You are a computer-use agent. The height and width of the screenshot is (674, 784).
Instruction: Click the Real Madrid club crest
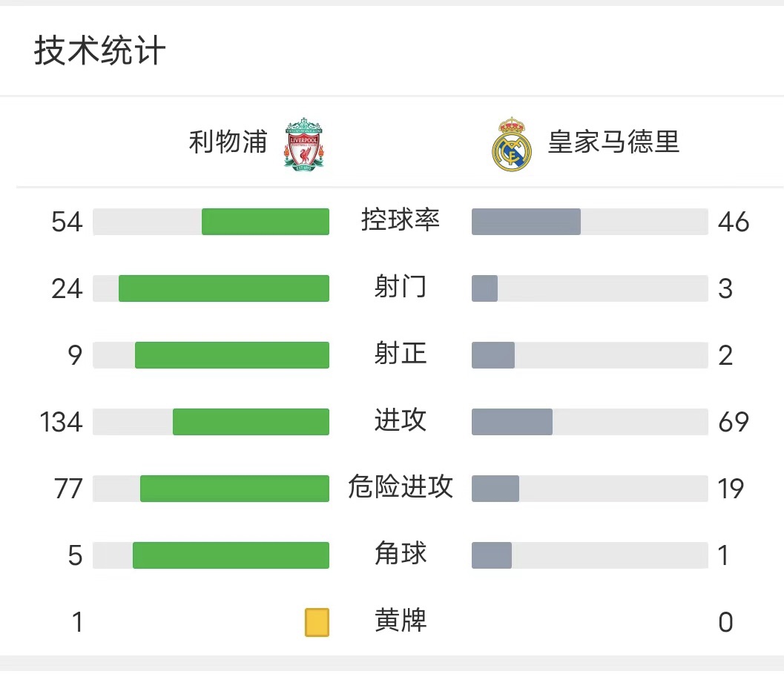[x=512, y=145]
